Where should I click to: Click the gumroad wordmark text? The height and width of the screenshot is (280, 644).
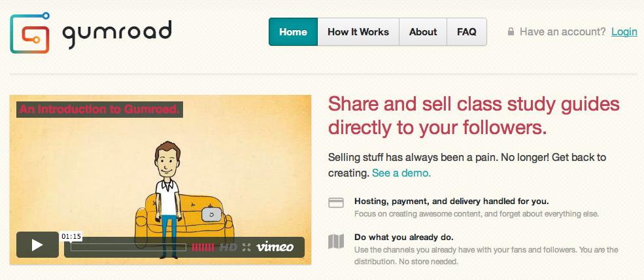tap(116, 34)
